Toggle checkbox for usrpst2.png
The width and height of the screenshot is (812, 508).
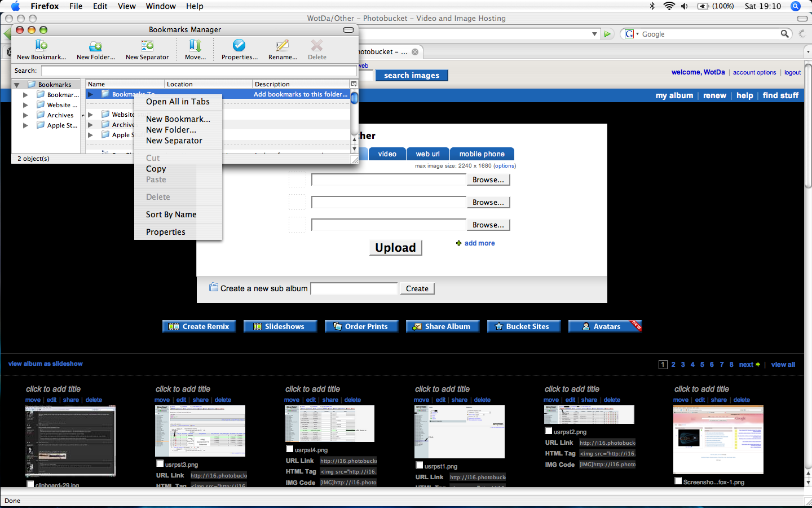click(x=549, y=431)
